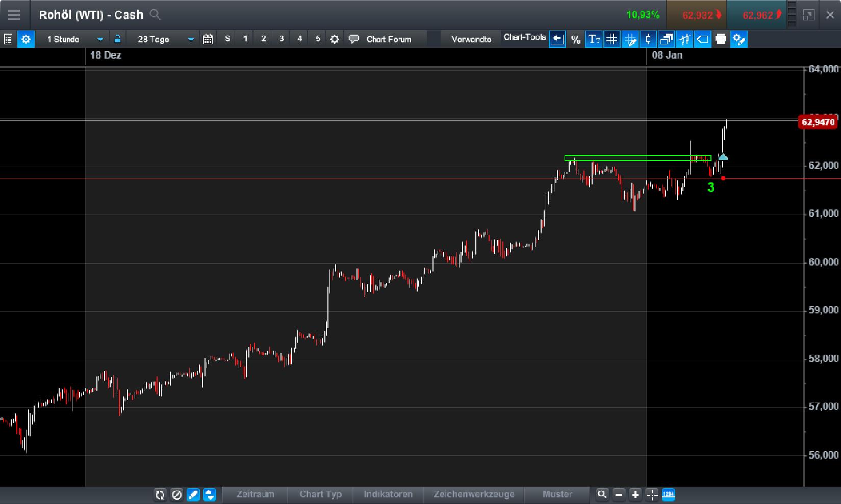Expand the hamburger menu top left
The height and width of the screenshot is (504, 841).
pos(14,14)
